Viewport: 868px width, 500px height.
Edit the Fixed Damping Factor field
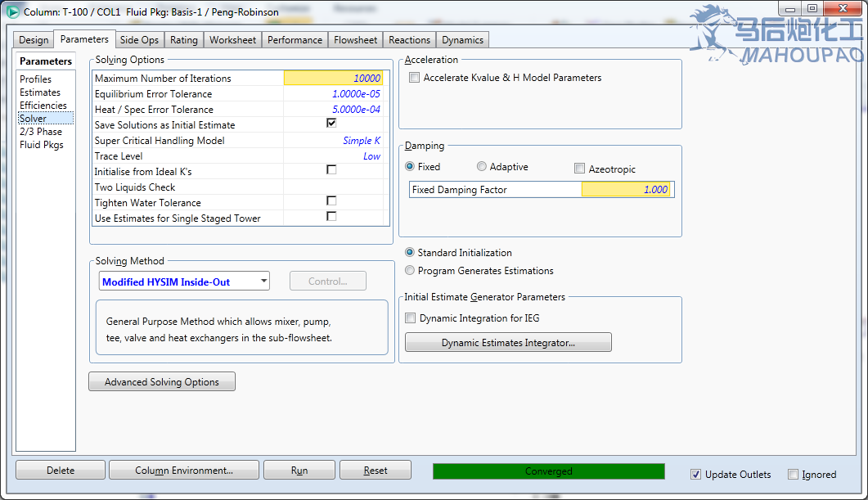coord(627,190)
